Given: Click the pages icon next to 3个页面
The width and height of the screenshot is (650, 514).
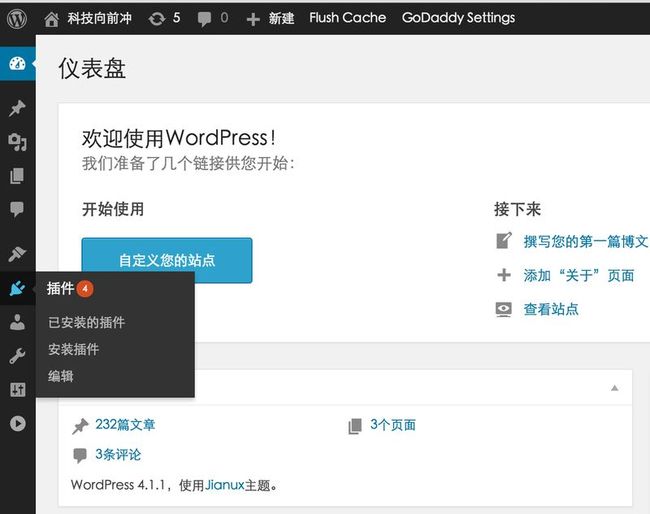Looking at the screenshot, I should point(355,426).
